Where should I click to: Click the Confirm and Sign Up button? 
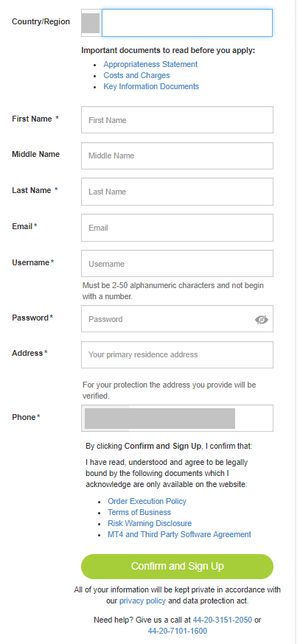click(x=177, y=567)
